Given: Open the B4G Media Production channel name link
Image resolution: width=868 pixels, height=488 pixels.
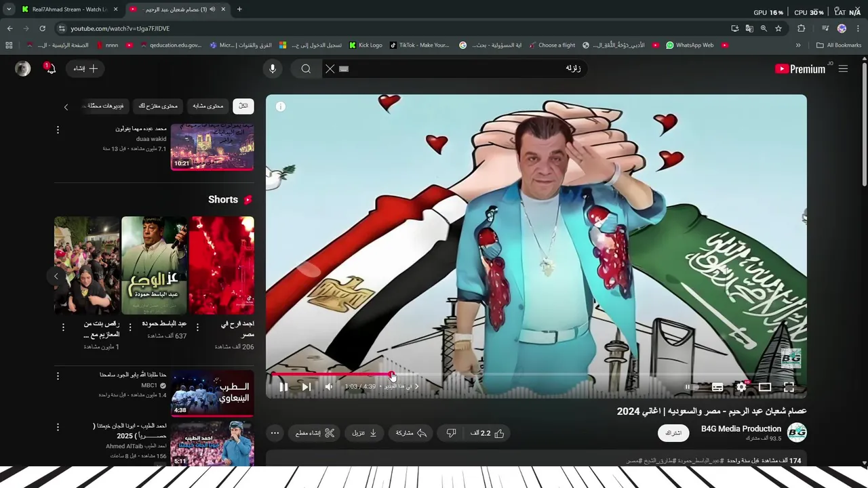Looking at the screenshot, I should click(x=741, y=428).
